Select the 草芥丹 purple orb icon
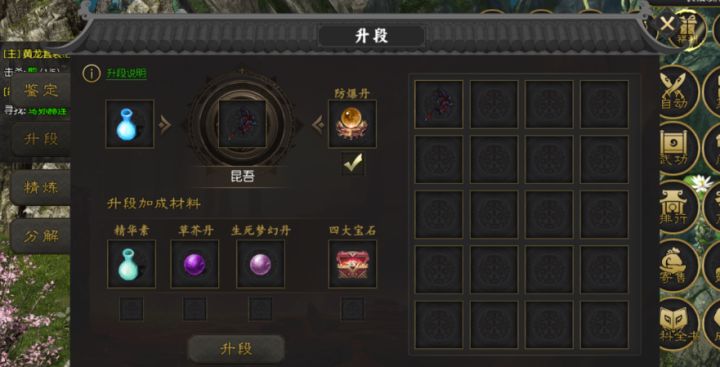 point(195,264)
